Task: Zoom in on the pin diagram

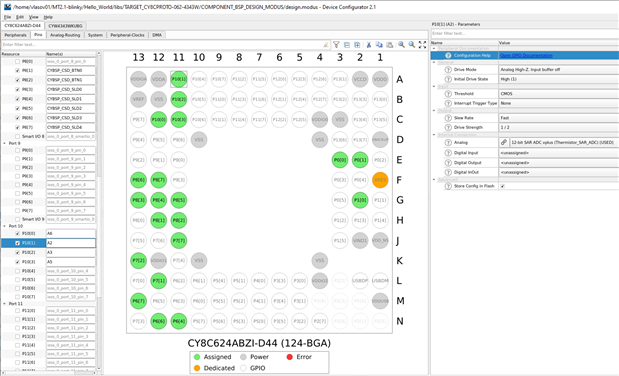Action: [x=401, y=45]
